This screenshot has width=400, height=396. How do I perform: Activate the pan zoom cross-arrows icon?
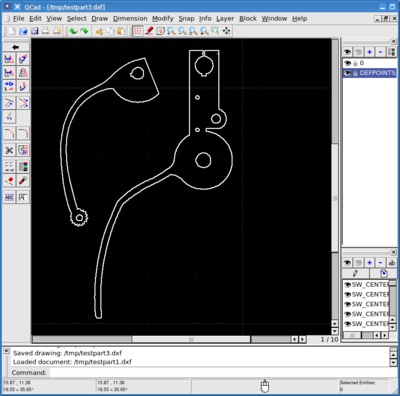[227, 31]
